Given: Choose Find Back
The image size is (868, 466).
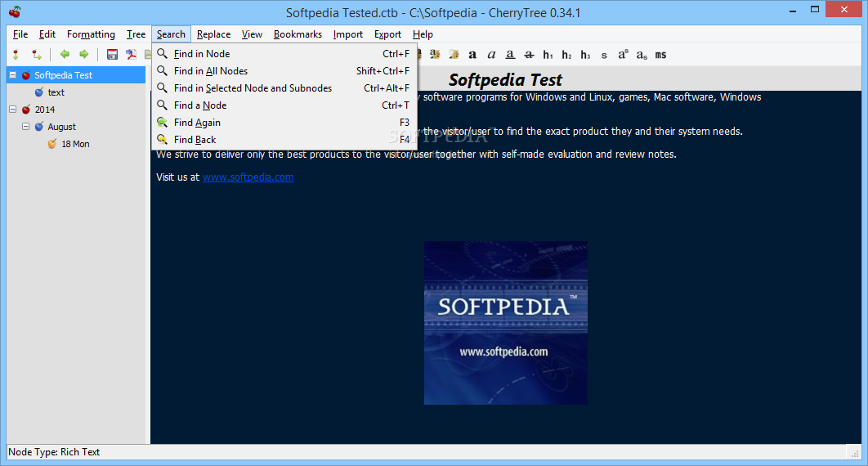Looking at the screenshot, I should 284,140.
